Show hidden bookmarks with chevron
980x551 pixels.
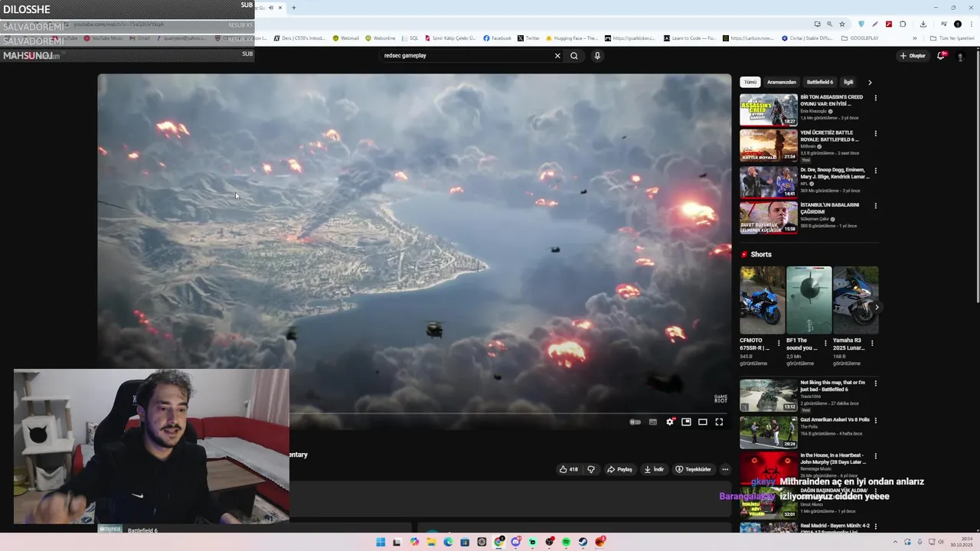tap(914, 38)
